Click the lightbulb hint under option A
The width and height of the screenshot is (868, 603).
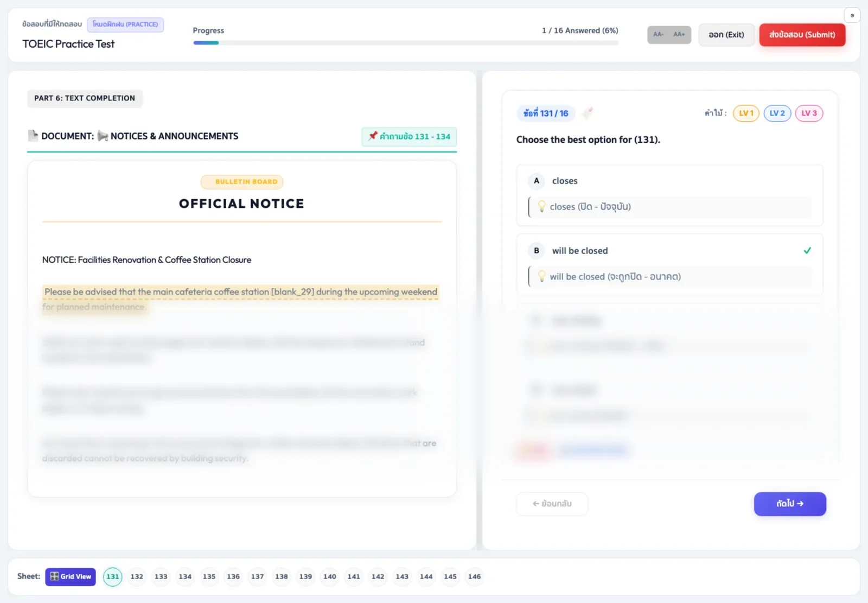coord(541,207)
